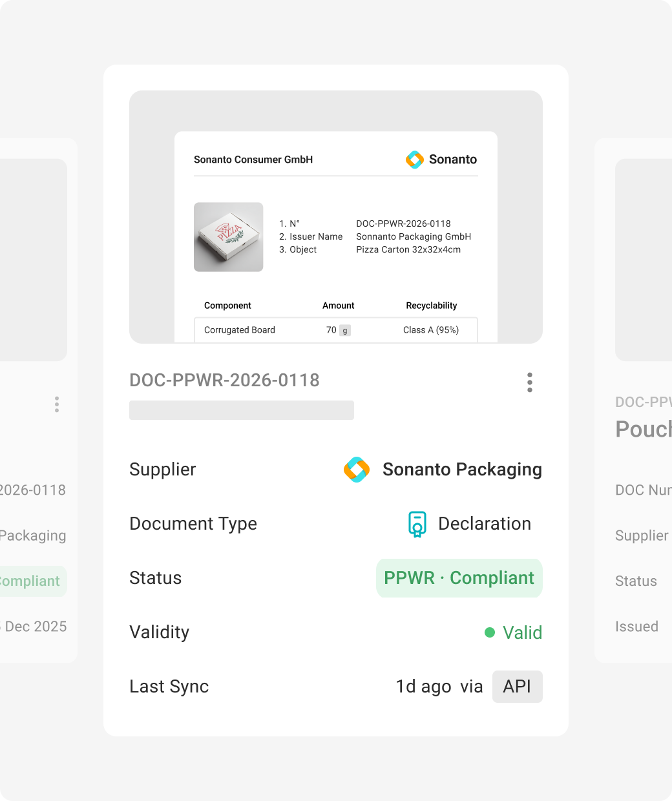Open the three-dot menu for DOC-PPWR-2026-0118

[x=530, y=382]
